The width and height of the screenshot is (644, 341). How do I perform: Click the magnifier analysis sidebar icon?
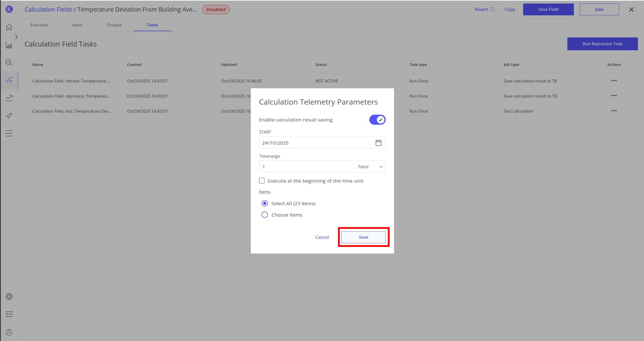point(9,63)
